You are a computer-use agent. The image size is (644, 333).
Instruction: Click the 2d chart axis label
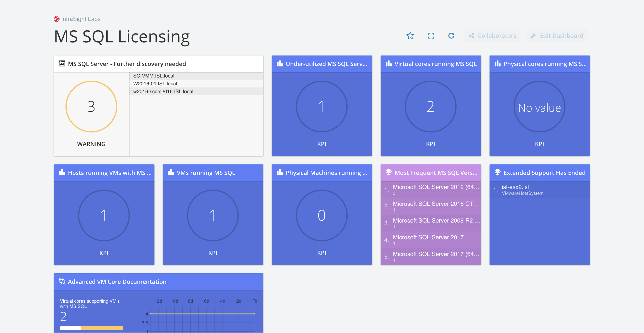[239, 301]
